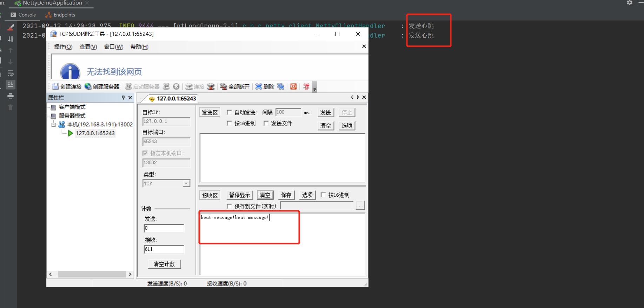Image resolution: width=644 pixels, height=308 pixels.
Task: Enable 保存到文件(实时) checkbox
Action: [230, 207]
